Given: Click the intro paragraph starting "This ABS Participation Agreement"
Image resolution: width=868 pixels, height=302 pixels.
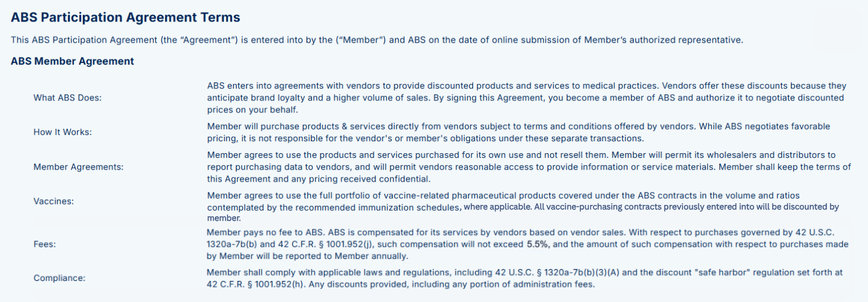Looking at the screenshot, I should [x=377, y=40].
